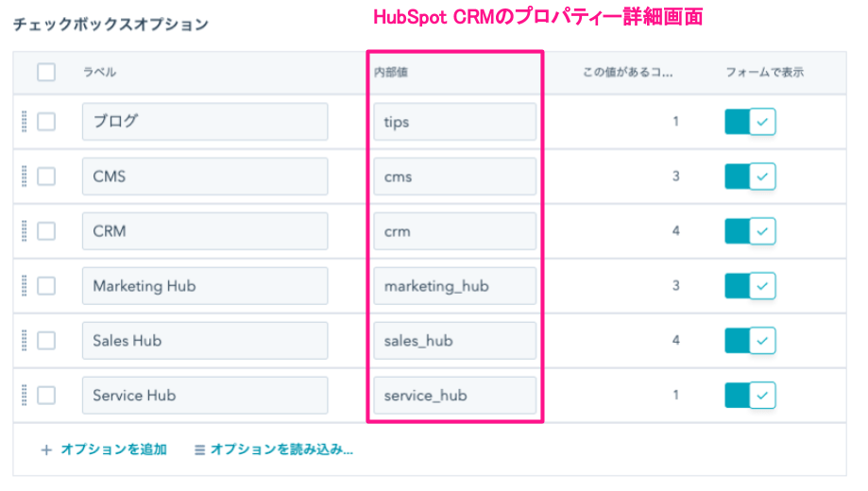Click the drag handle beside the CRM row
The image size is (868, 491).
point(24,231)
